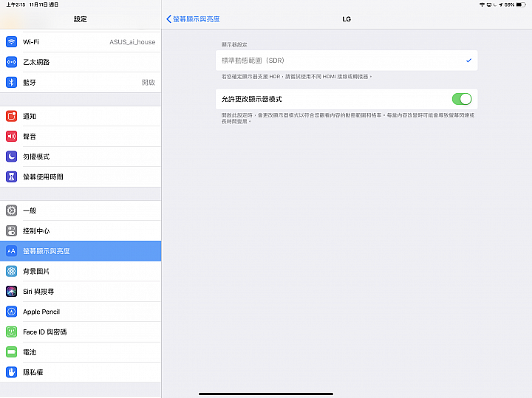Open 電池 settings row
This screenshot has width=532, height=398.
pos(81,352)
